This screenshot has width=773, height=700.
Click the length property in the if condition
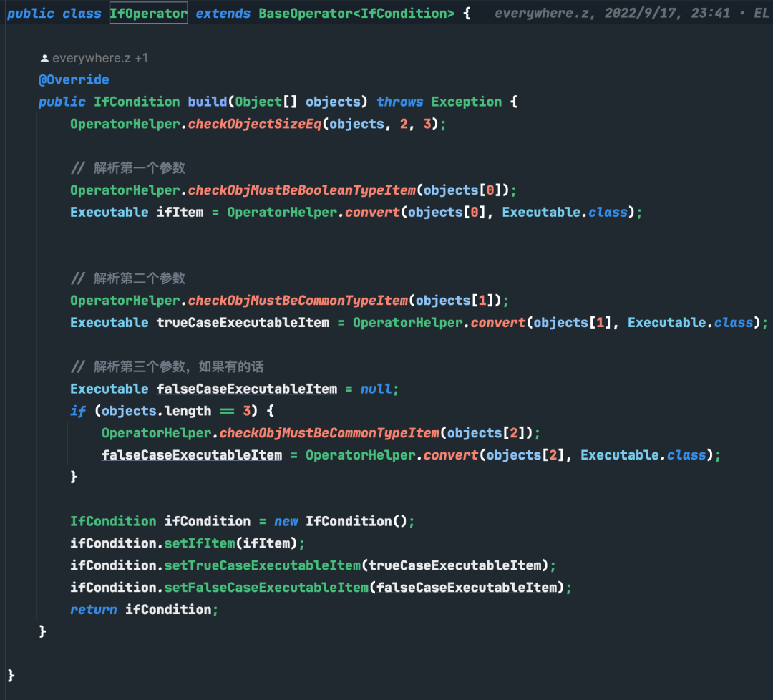[x=188, y=411]
